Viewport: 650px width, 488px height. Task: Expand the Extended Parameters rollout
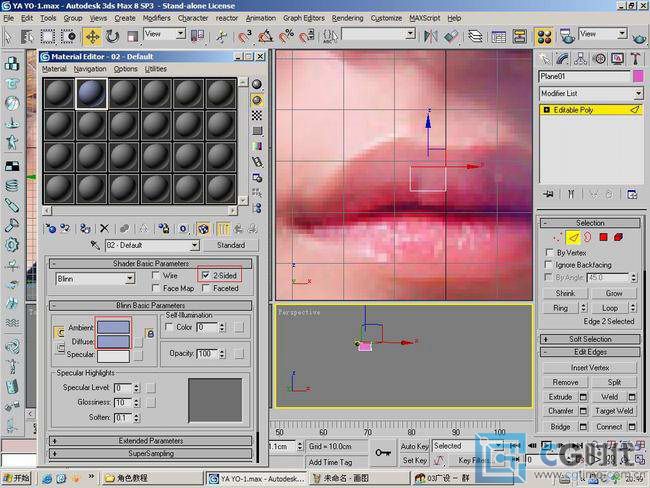pos(150,441)
